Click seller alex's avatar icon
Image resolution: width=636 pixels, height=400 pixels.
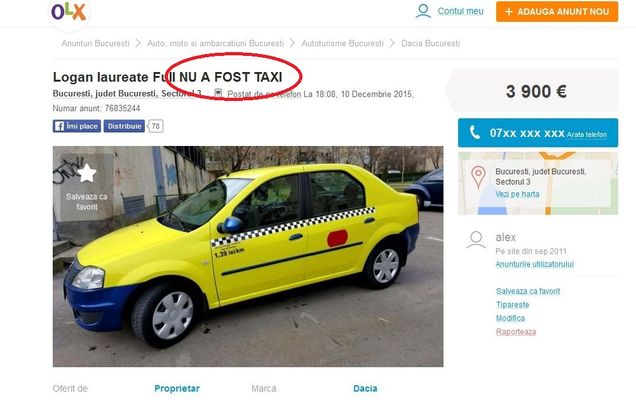[x=476, y=240]
